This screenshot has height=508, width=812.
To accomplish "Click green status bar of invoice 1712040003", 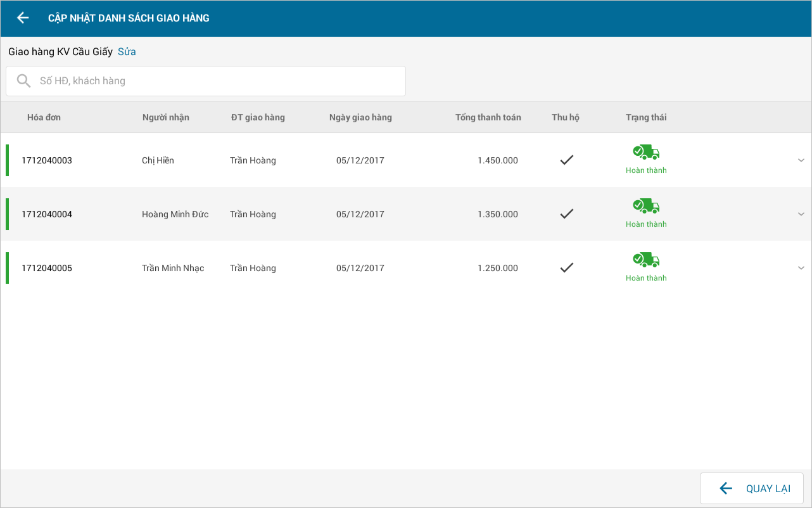I will coord(7,160).
